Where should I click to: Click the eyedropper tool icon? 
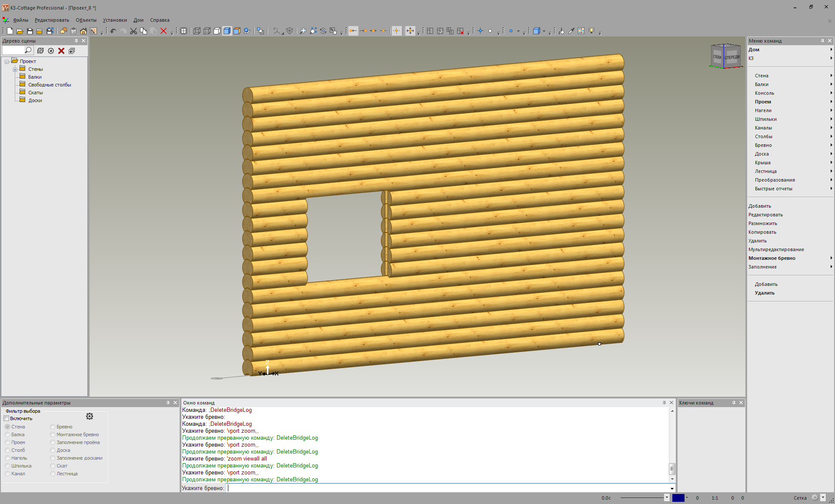[571, 31]
